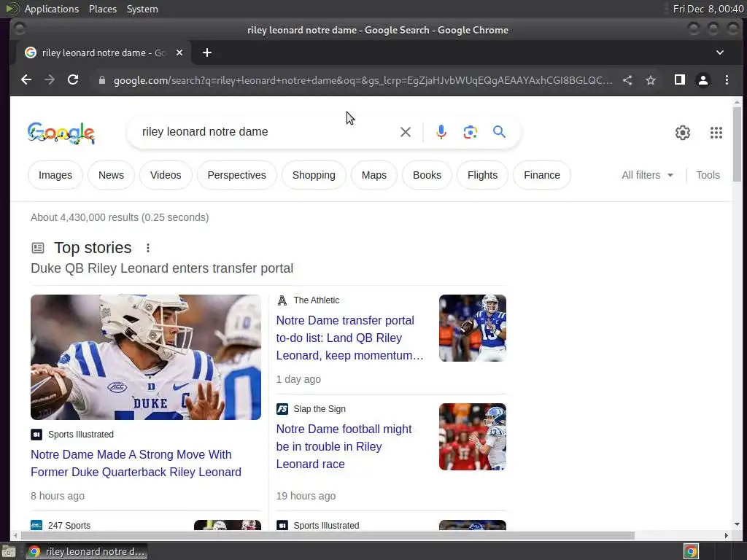
Task: Open Top stories more options menu
Action: click(148, 248)
